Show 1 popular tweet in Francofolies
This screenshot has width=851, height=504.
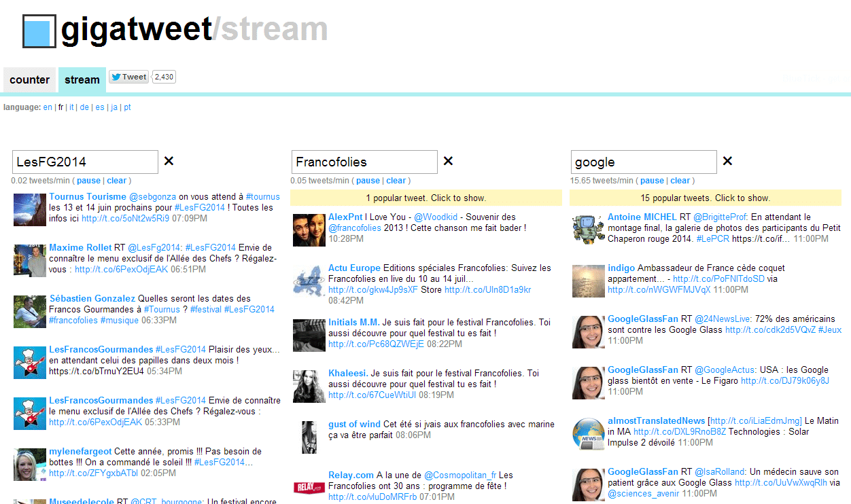426,198
